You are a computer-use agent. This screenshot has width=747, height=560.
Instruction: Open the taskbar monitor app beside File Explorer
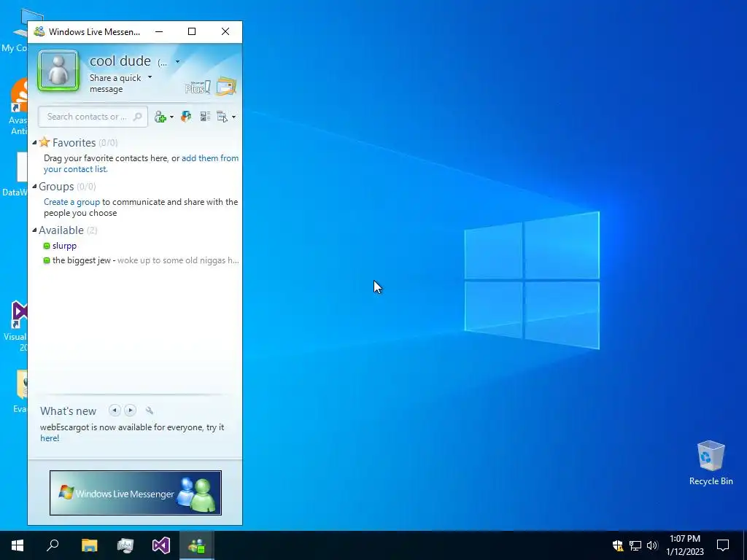click(x=125, y=545)
